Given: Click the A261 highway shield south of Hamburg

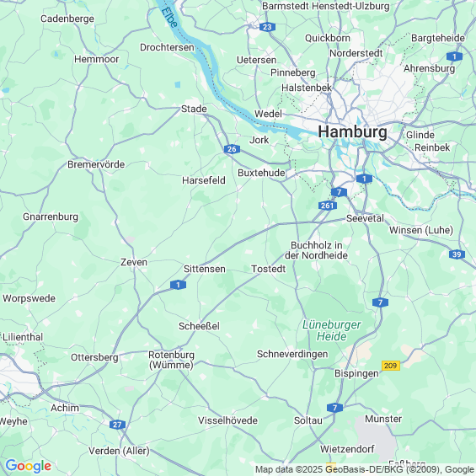Looking at the screenshot, I should tap(328, 206).
